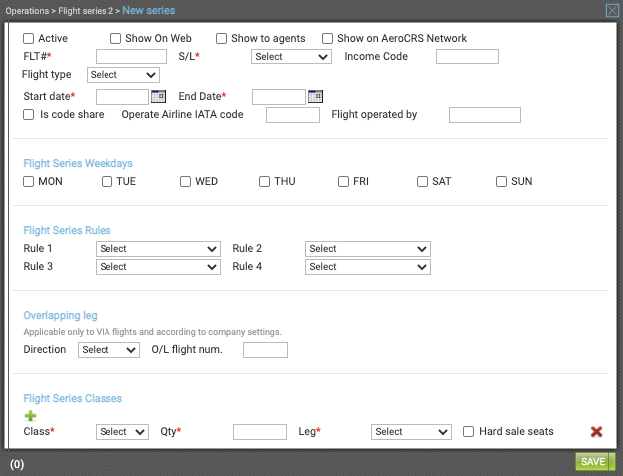Navigate to Flight series 2 breadcrumb
623x476 pixels.
click(85, 11)
